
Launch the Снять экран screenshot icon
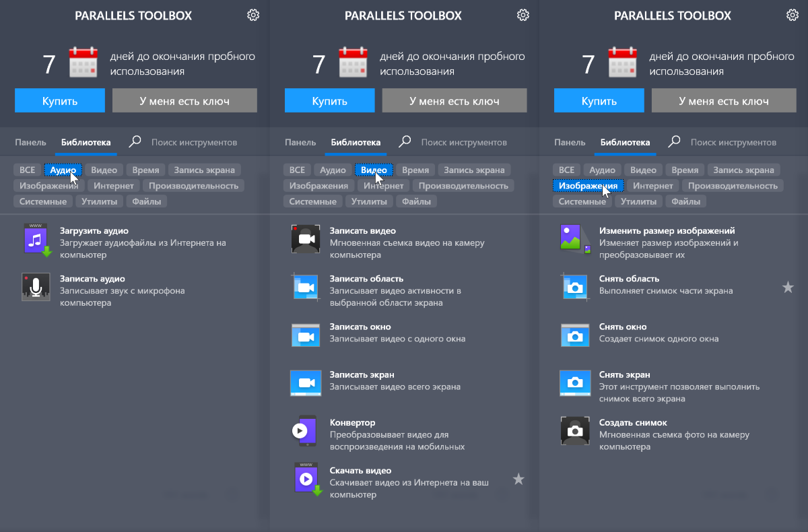574,383
